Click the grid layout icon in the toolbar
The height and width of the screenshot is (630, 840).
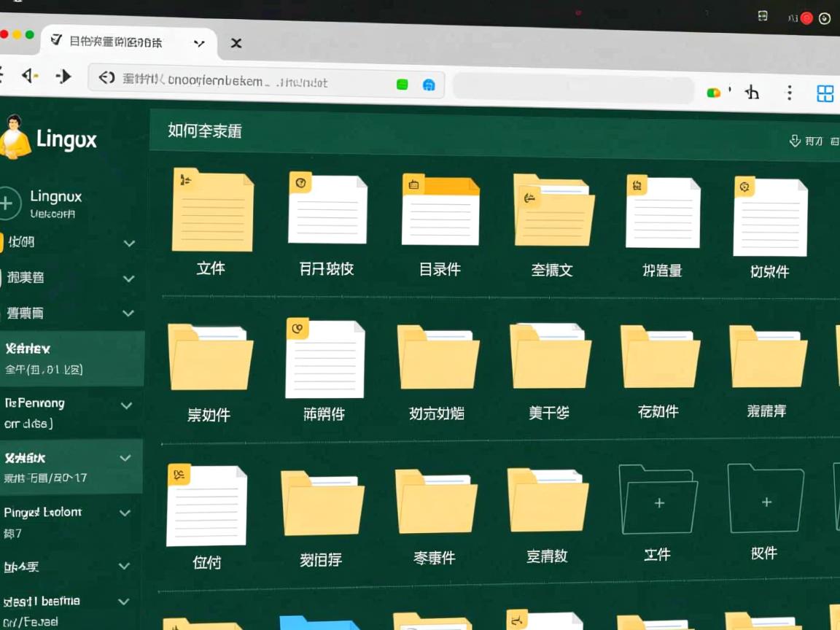825,93
